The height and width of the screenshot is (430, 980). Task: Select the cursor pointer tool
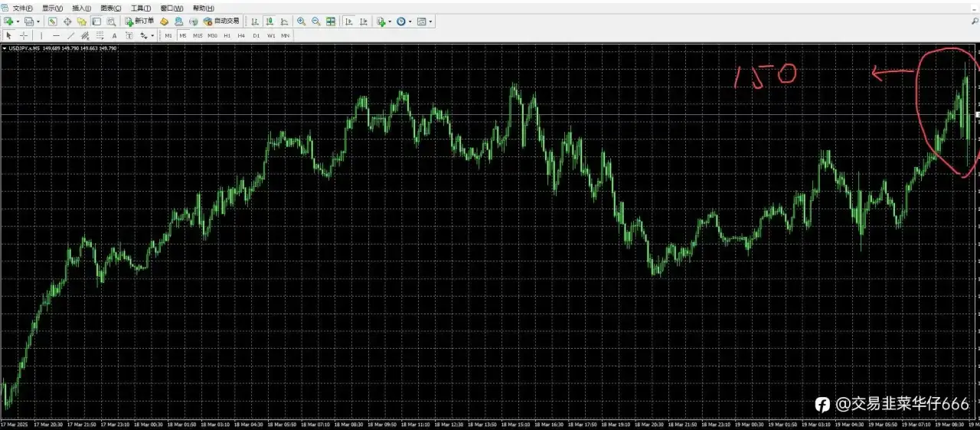pyautogui.click(x=8, y=35)
